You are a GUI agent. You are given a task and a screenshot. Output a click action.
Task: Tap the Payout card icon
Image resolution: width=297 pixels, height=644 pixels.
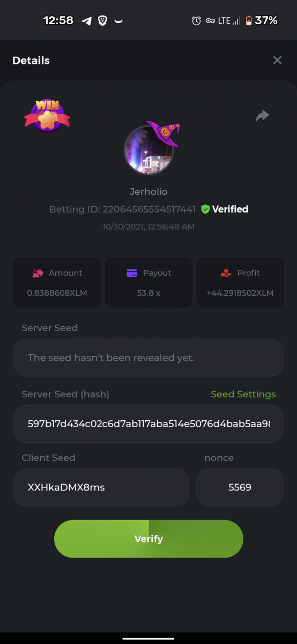pos(132,273)
